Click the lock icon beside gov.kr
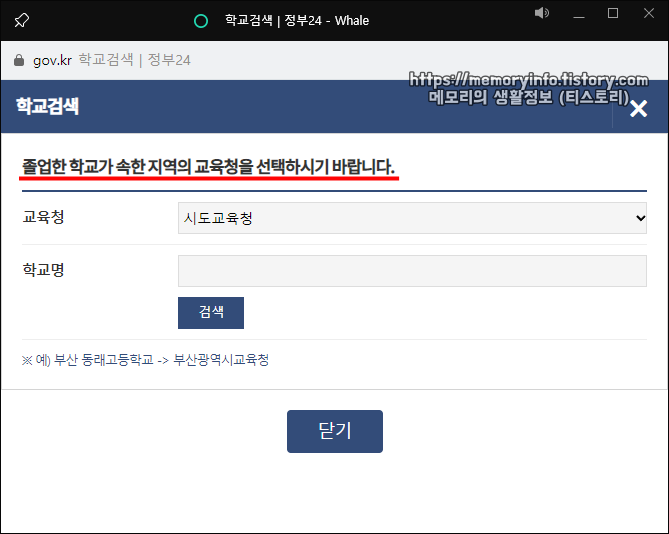Image resolution: width=669 pixels, height=534 pixels. click(19, 60)
